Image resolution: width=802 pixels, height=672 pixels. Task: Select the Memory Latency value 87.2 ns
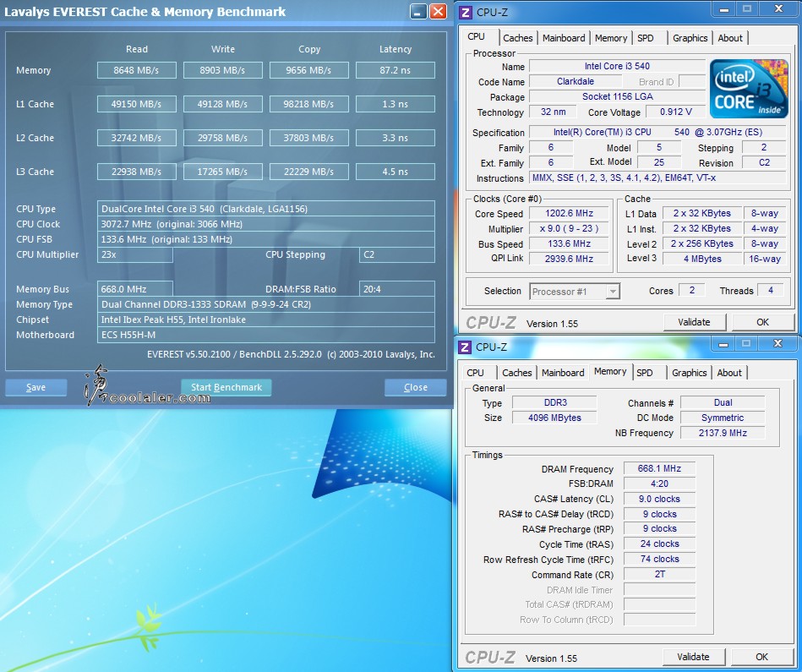pos(396,70)
